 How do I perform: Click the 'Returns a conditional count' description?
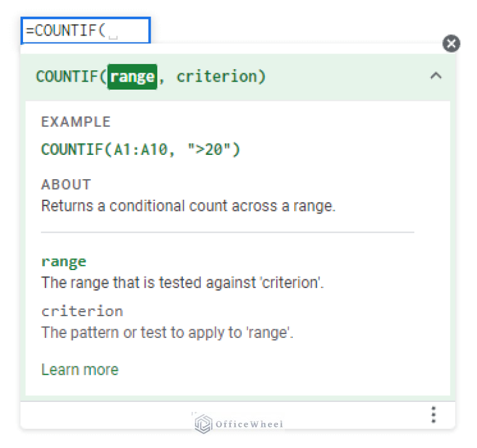pos(188,206)
